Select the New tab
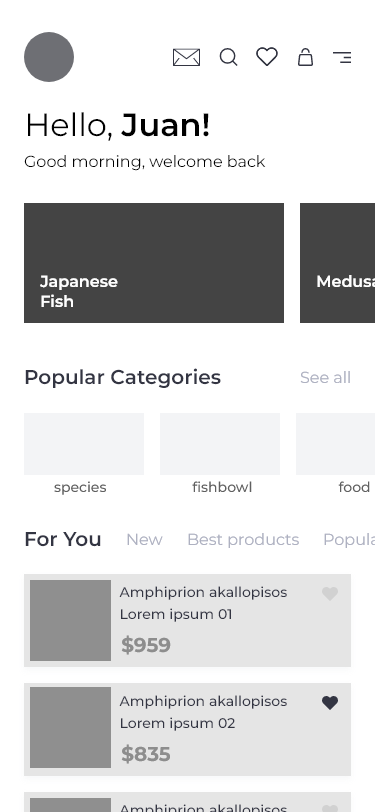Screen dimensions: 375x812 pyautogui.click(x=144, y=540)
